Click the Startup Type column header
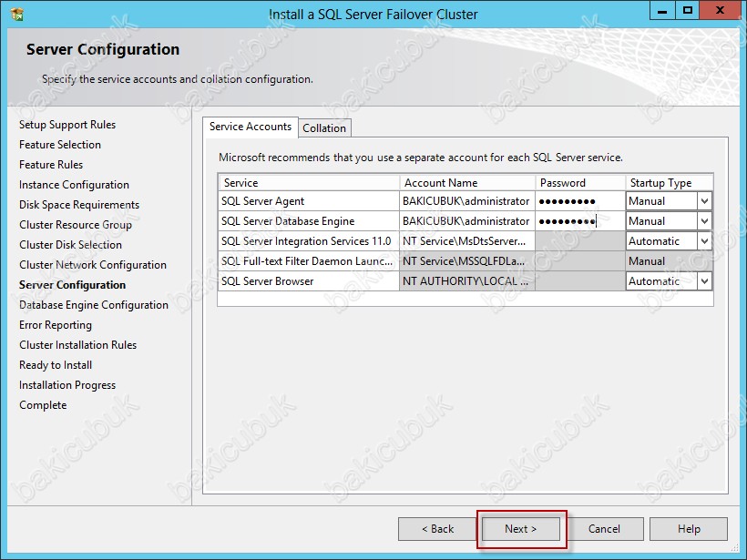Screen dimensions: 747x560 click(x=670, y=183)
